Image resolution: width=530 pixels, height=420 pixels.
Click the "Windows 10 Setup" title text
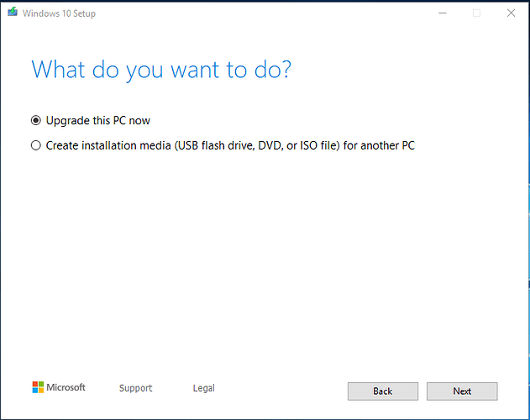59,13
